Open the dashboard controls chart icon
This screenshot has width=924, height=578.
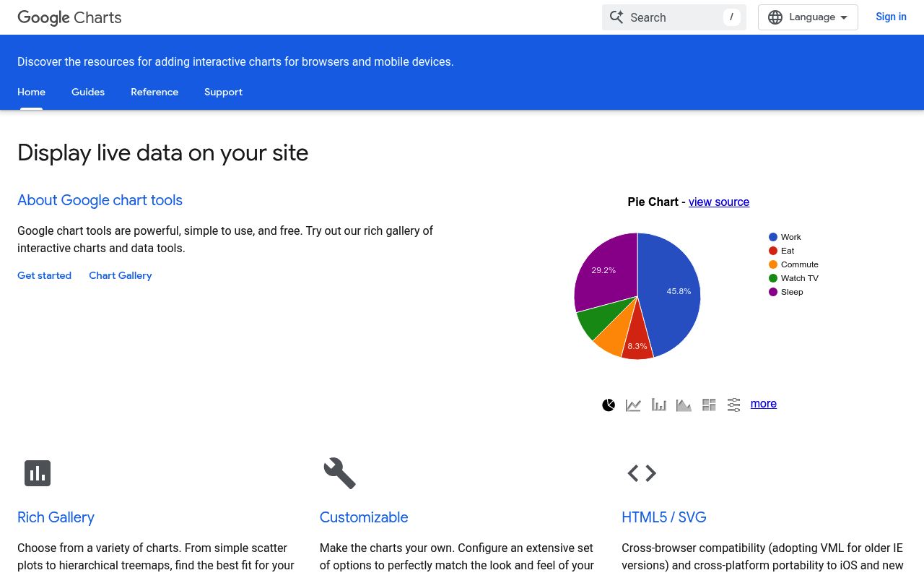click(x=733, y=405)
